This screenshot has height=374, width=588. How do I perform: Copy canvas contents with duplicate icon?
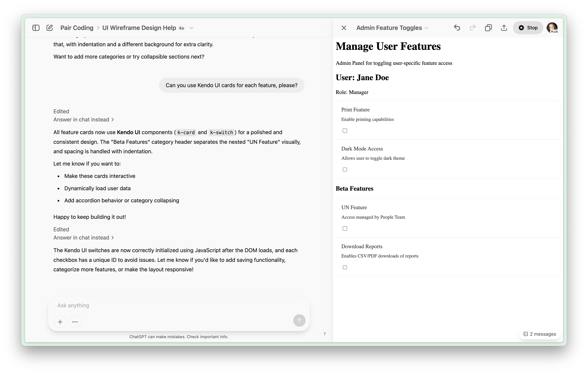tap(488, 28)
